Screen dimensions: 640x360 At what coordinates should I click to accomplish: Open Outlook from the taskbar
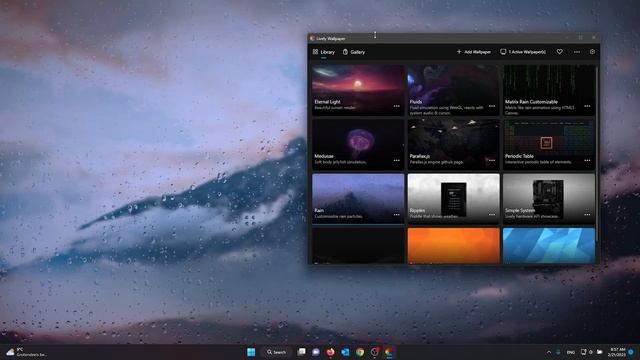[x=345, y=352]
